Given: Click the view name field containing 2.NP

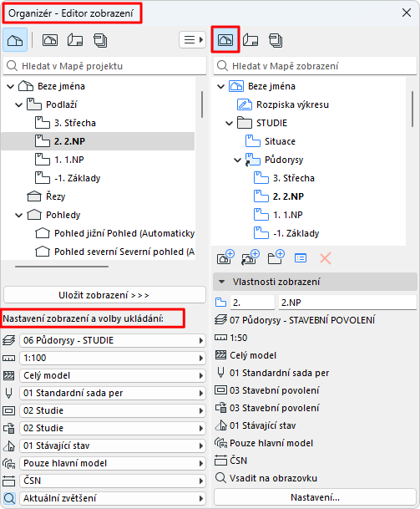Looking at the screenshot, I should pos(347,303).
